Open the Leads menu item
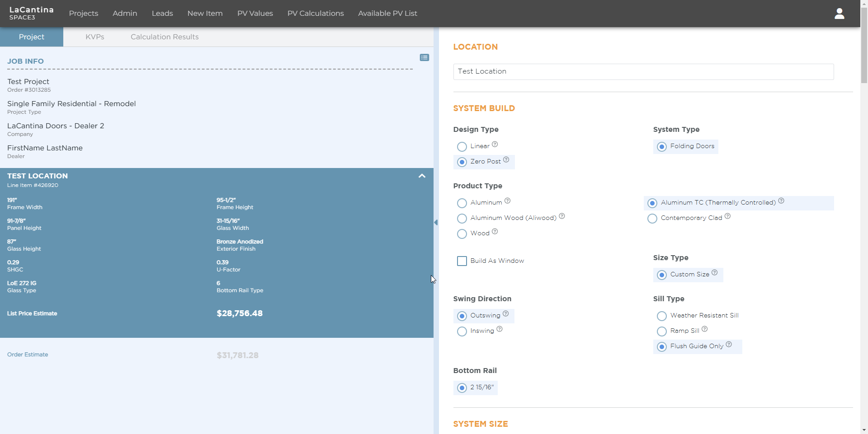 click(x=162, y=14)
